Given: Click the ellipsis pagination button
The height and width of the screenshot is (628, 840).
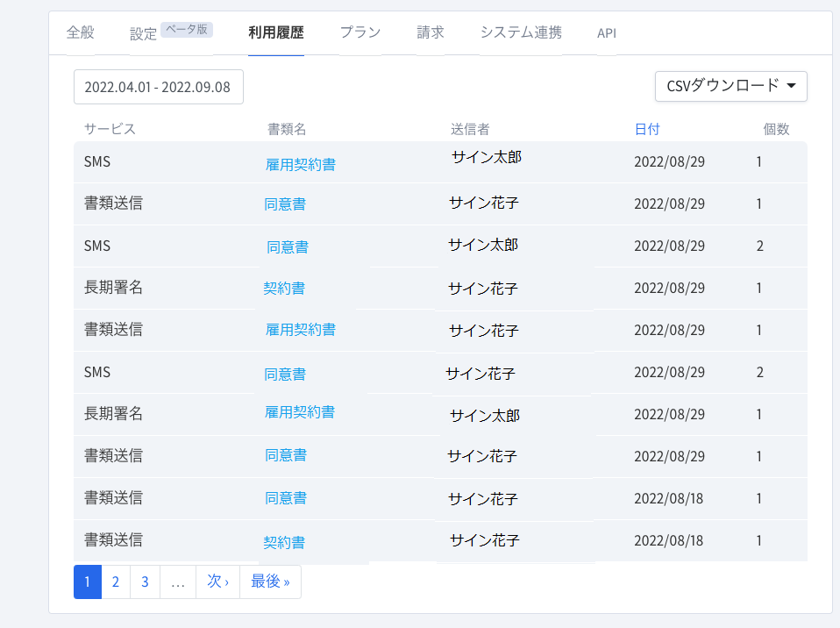Looking at the screenshot, I should click(178, 582).
